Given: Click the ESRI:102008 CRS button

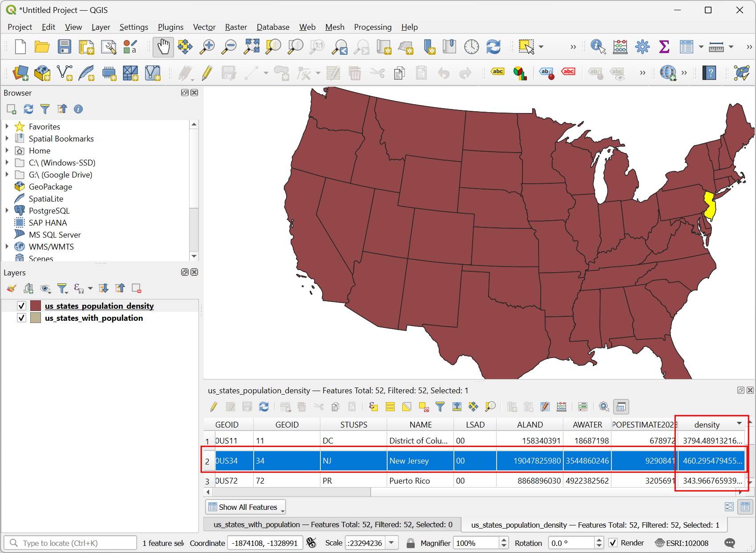Looking at the screenshot, I should pyautogui.click(x=682, y=543).
